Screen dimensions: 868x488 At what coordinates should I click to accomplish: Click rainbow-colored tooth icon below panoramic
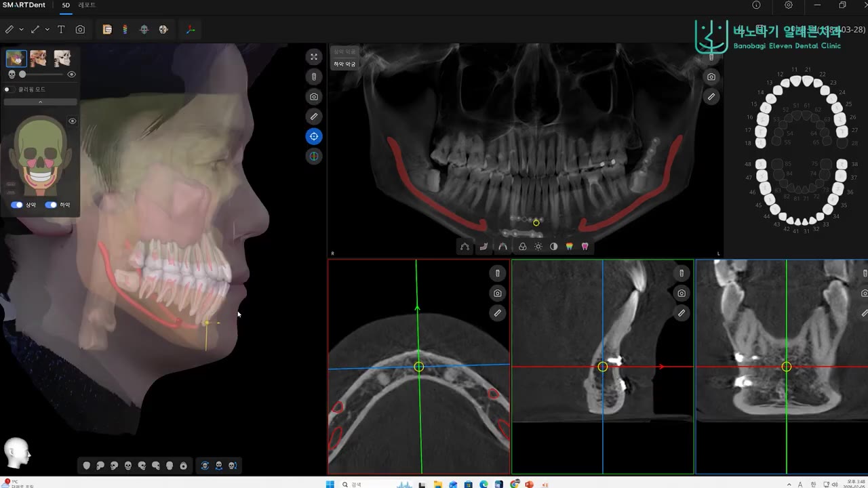pyautogui.click(x=569, y=247)
